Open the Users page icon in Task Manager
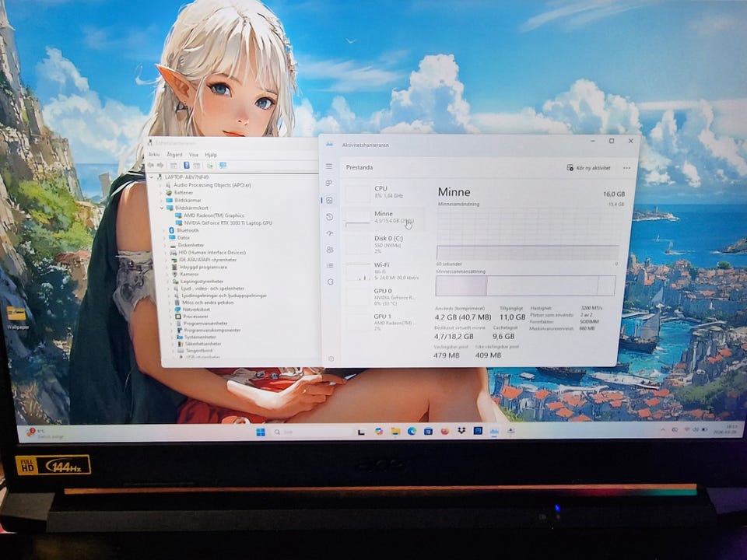This screenshot has width=747, height=560. click(x=330, y=250)
